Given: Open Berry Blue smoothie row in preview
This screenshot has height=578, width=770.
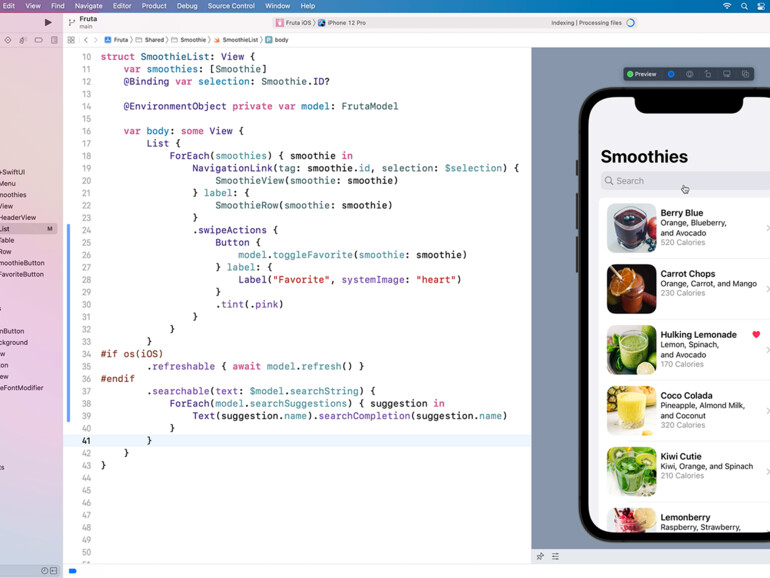Looking at the screenshot, I should (x=685, y=228).
